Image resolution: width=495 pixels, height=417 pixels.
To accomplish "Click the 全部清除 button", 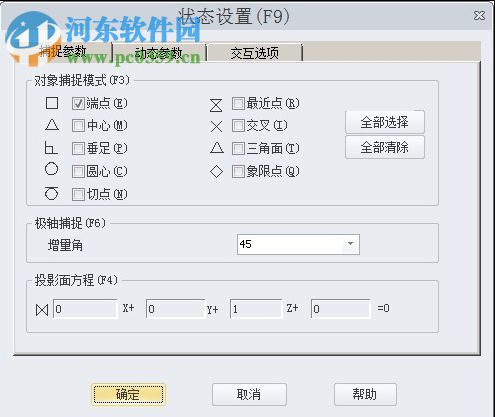I will pos(385,147).
